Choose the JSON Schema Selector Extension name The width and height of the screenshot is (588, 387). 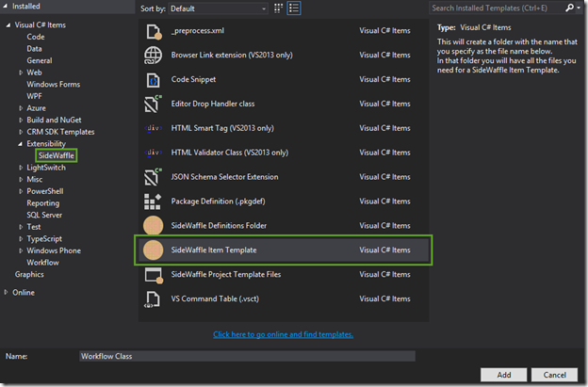click(224, 177)
